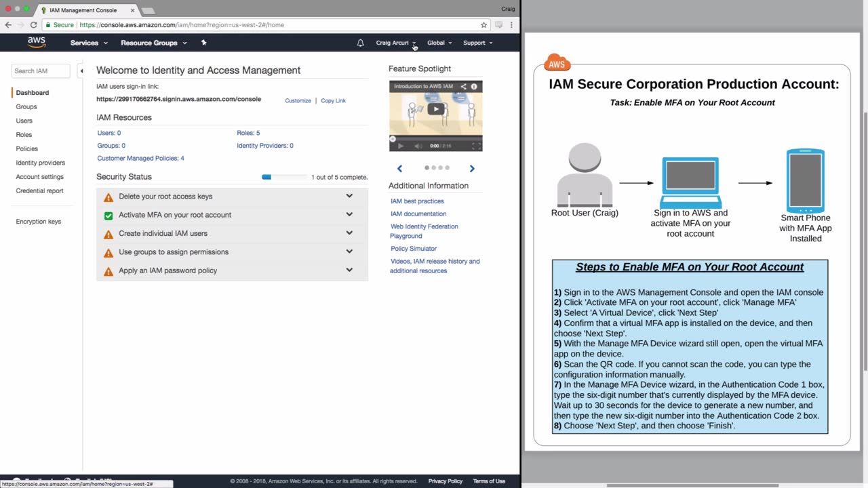Click green check beside Activate MFA

[x=108, y=216]
